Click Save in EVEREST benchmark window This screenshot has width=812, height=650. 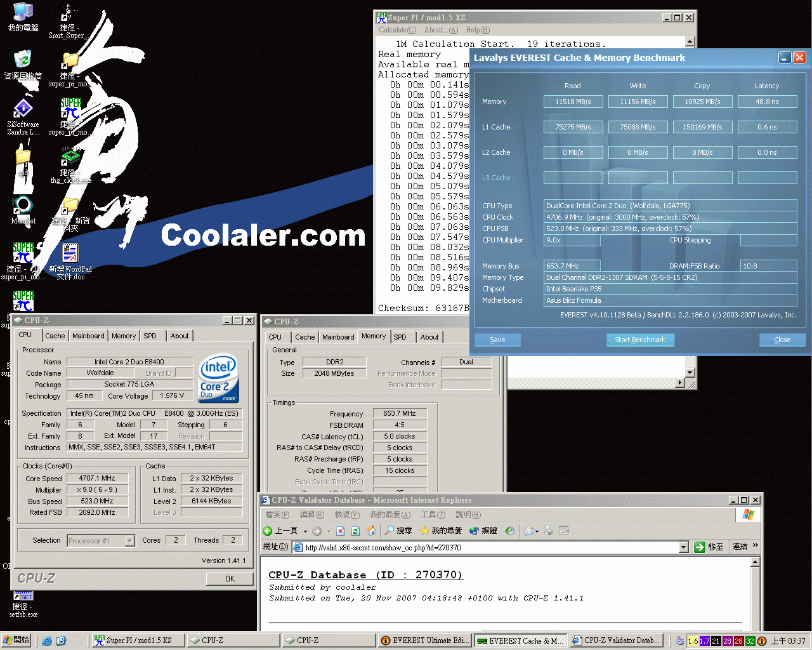pyautogui.click(x=497, y=340)
